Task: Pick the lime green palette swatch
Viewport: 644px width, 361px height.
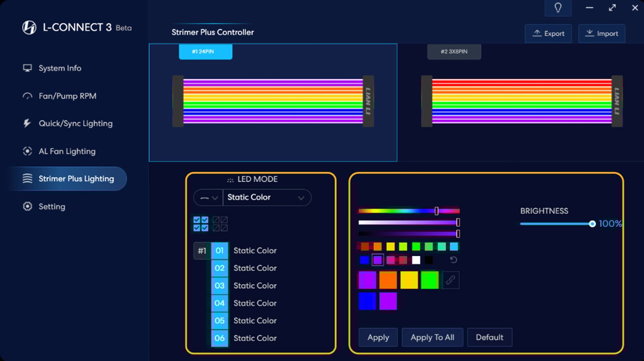Action: click(403, 247)
